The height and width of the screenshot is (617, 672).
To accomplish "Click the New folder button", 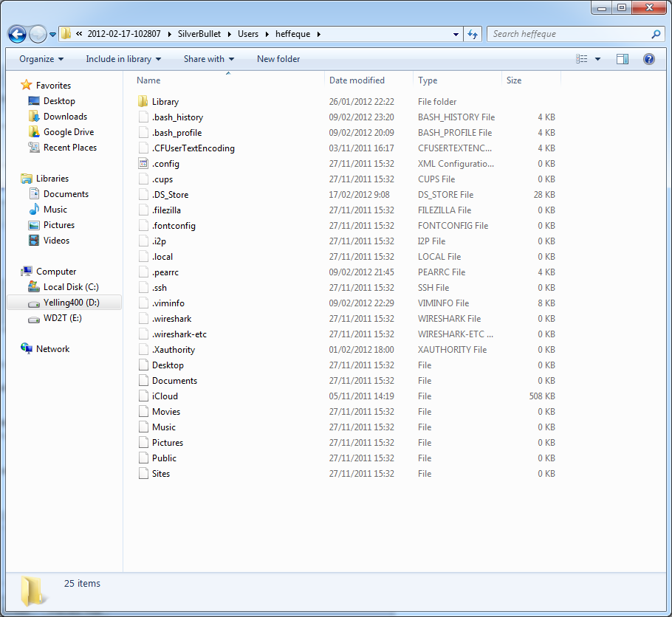I will point(278,59).
